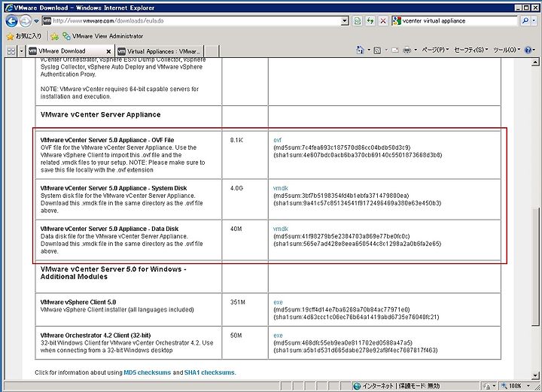Download vSphere Client 5.0 exe link
542x392 pixels.
[278, 302]
